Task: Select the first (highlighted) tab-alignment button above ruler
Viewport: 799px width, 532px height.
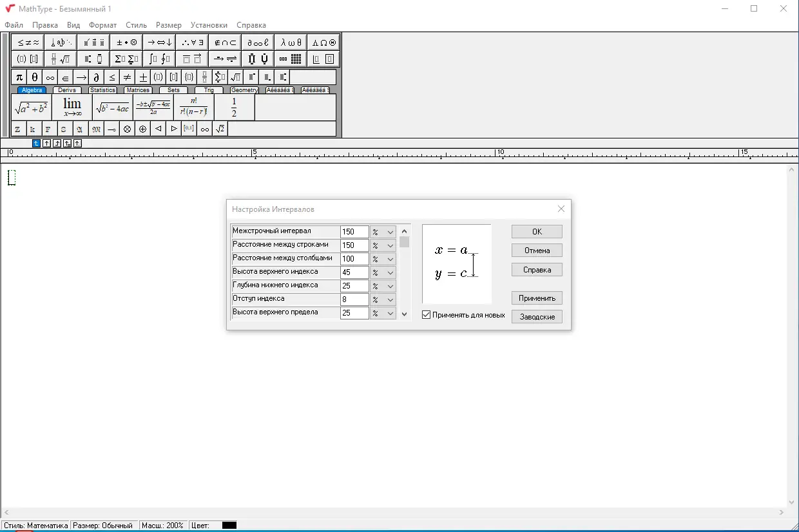Action: pos(36,144)
